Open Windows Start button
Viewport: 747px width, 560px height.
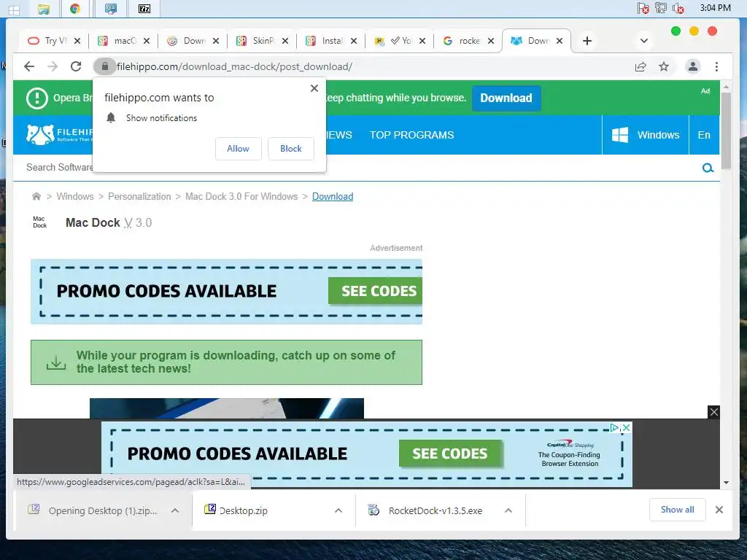click(14, 9)
